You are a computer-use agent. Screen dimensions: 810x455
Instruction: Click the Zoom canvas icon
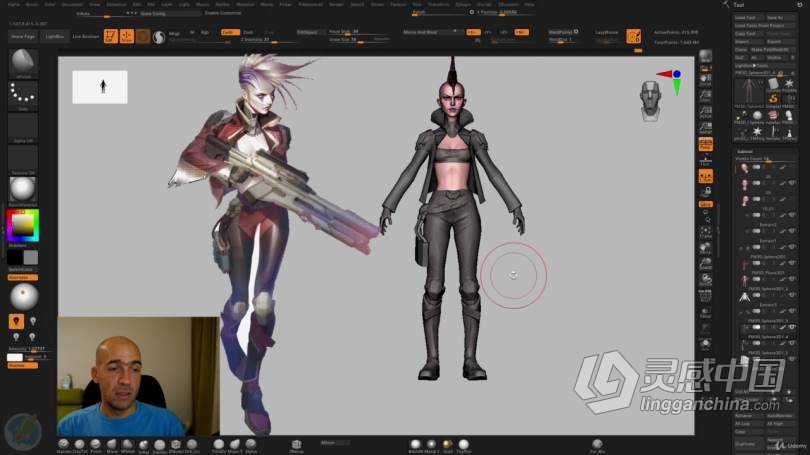(x=705, y=96)
